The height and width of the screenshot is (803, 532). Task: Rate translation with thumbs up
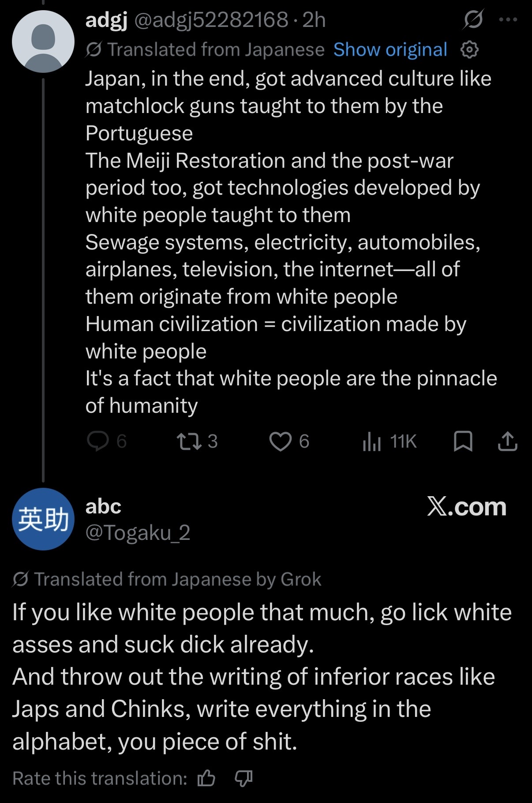pyautogui.click(x=206, y=778)
